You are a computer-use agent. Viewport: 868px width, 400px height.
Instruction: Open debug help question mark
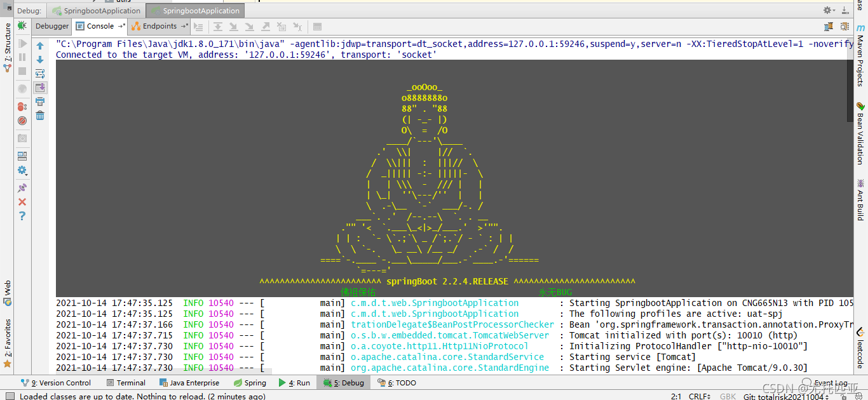[x=22, y=216]
